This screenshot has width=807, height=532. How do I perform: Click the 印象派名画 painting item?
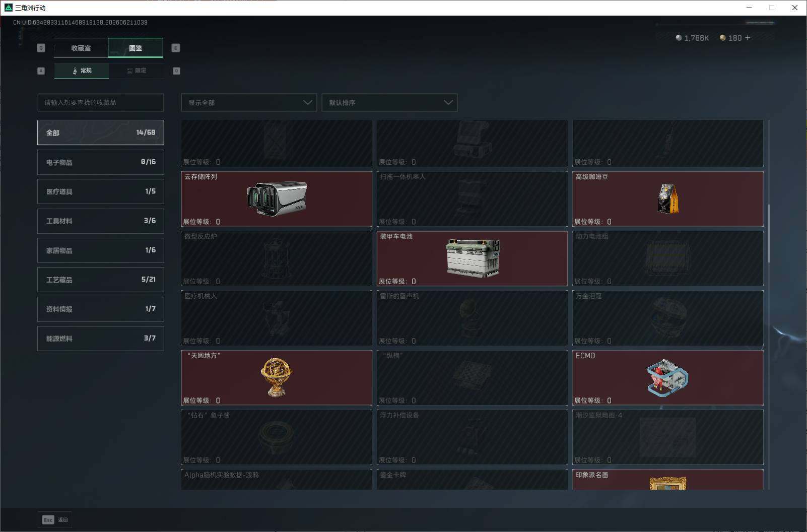(668, 480)
